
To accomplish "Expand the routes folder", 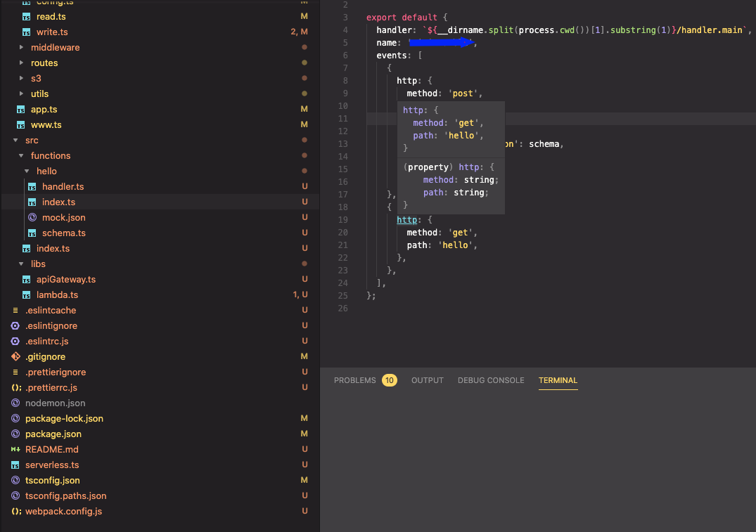I will tap(21, 63).
